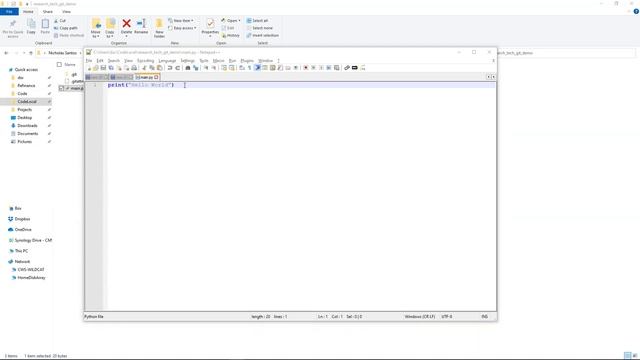Click Print icon in Notepad++ toolbar
Image resolution: width=640 pixels, height=360 pixels.
(134, 68)
